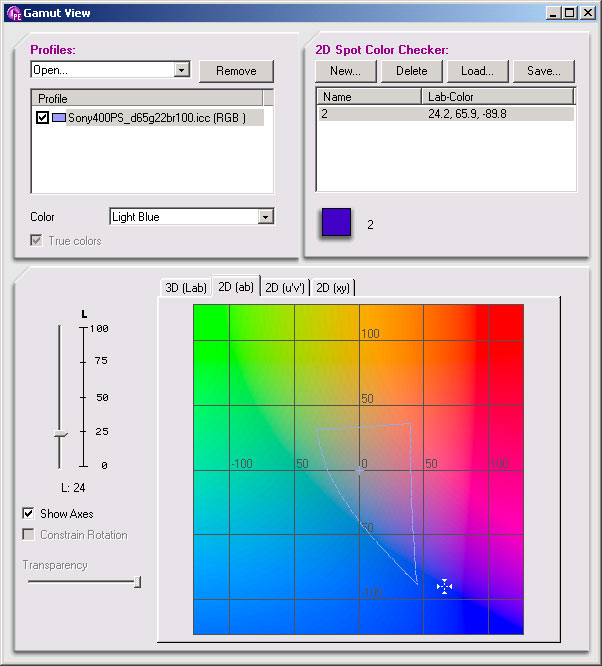Viewport: 602px width, 666px height.
Task: Switch to the 3D (Lab) tab
Action: pyautogui.click(x=186, y=288)
